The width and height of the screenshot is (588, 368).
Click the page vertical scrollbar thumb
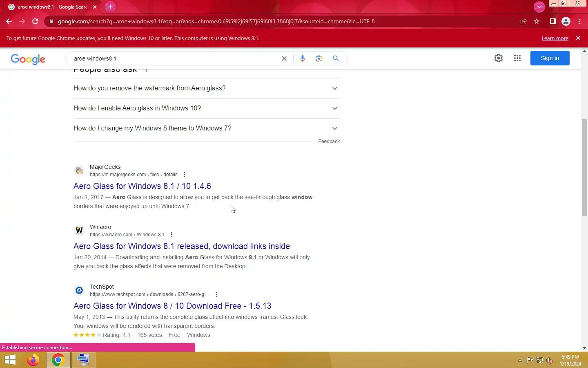[x=584, y=168]
